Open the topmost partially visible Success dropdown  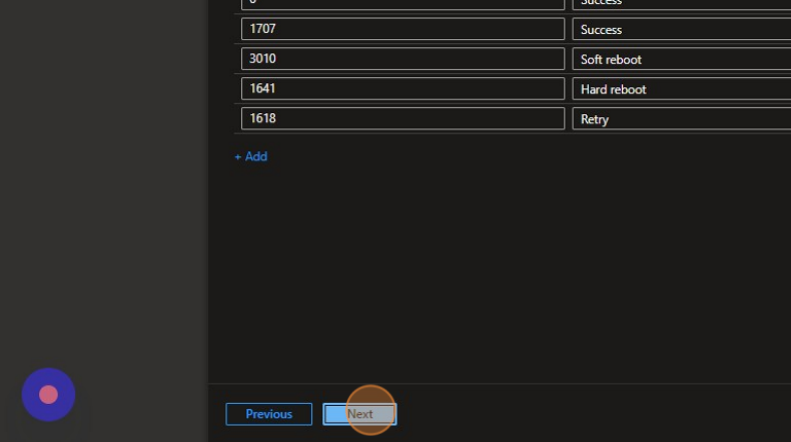pyautogui.click(x=680, y=4)
